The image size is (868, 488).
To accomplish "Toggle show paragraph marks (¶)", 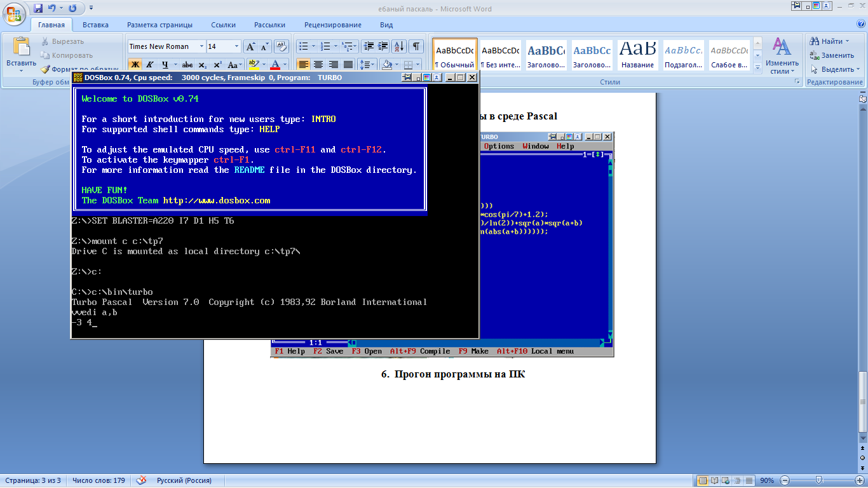I will click(x=416, y=46).
